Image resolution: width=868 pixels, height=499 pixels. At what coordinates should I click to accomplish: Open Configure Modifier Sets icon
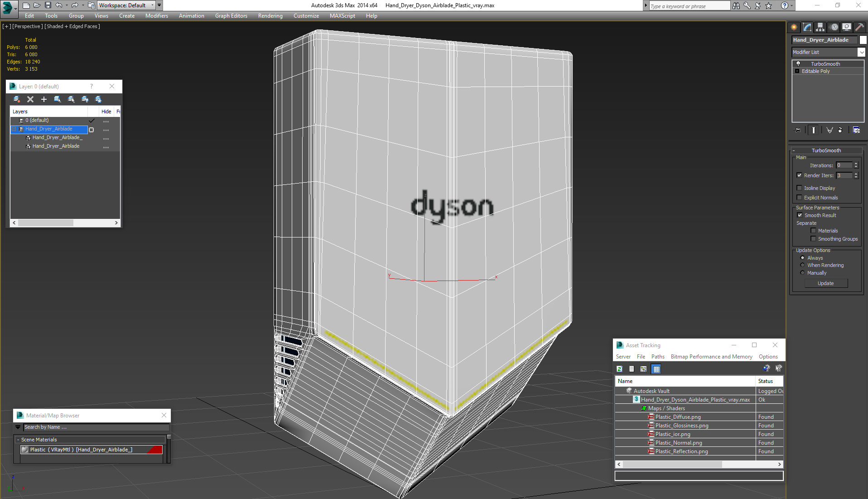[x=856, y=130]
